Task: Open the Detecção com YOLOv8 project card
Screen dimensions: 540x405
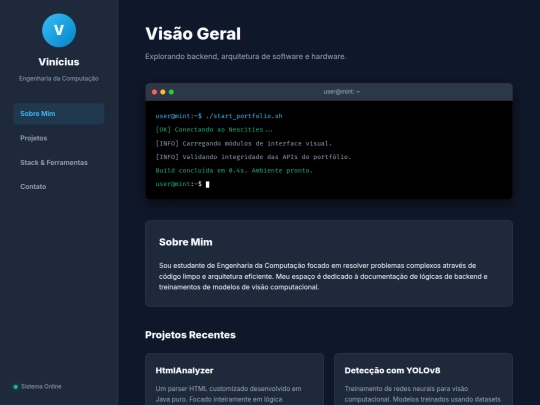Action: pyautogui.click(x=423, y=379)
